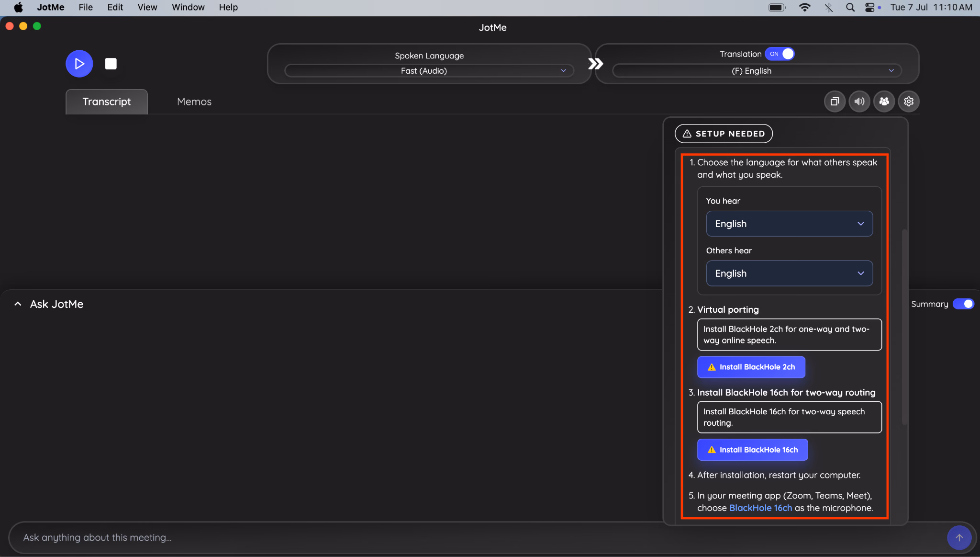This screenshot has height=557, width=980.
Task: Open the settings gear icon
Action: pyautogui.click(x=909, y=102)
